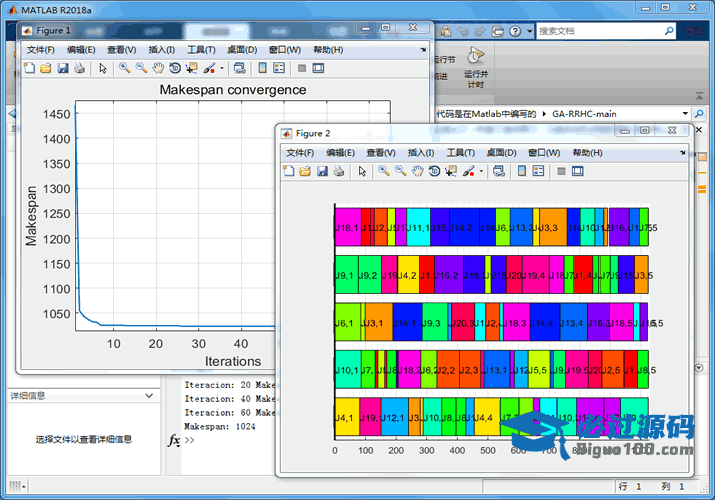Open 插入(I) menu in Figure 1
The width and height of the screenshot is (715, 500).
point(162,50)
